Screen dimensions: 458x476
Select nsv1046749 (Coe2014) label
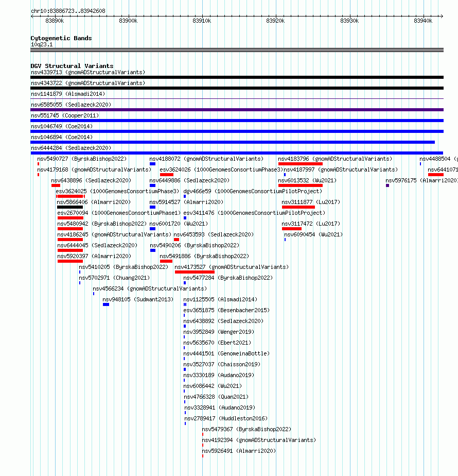62,126
